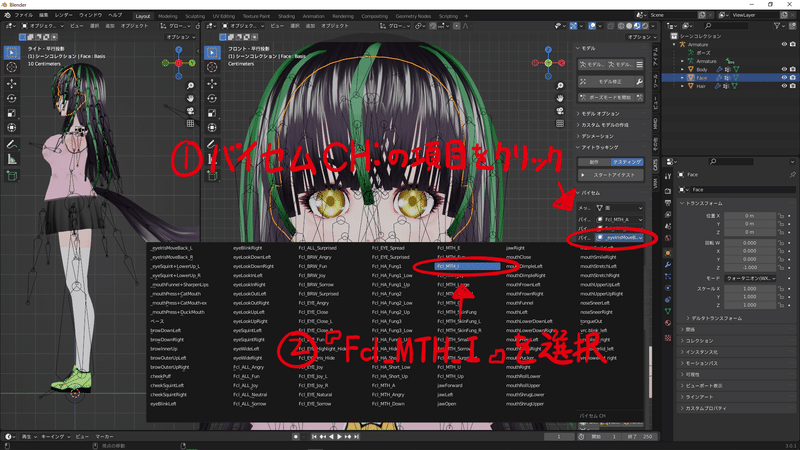The width and height of the screenshot is (800, 450).
Task: Open the Window menu
Action: (90, 15)
